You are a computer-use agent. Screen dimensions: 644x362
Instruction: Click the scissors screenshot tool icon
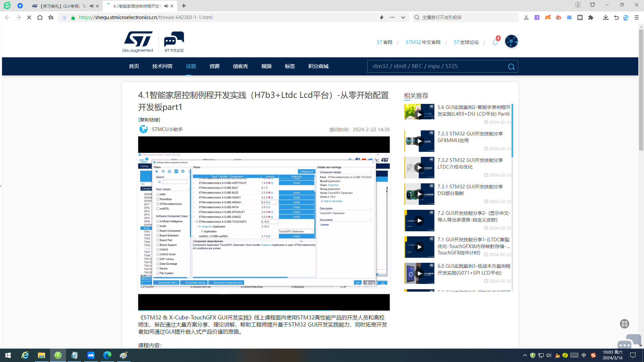pos(526,17)
